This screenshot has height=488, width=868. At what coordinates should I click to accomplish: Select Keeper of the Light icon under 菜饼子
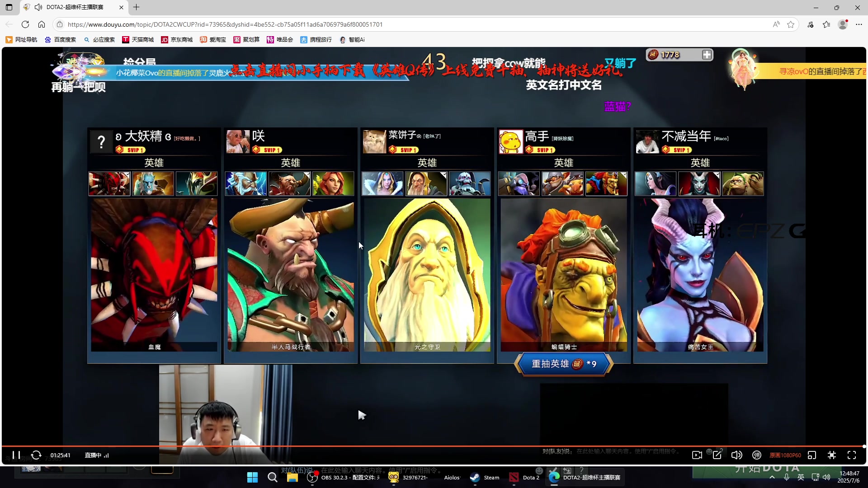coord(426,183)
